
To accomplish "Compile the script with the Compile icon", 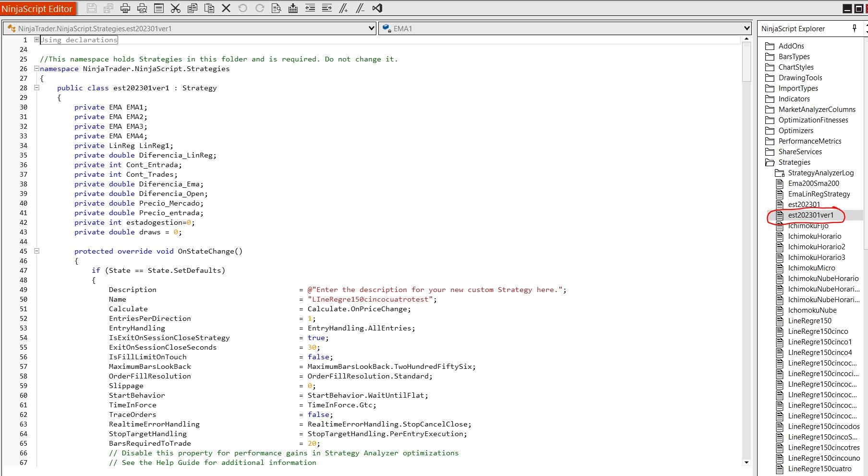I will [x=293, y=8].
